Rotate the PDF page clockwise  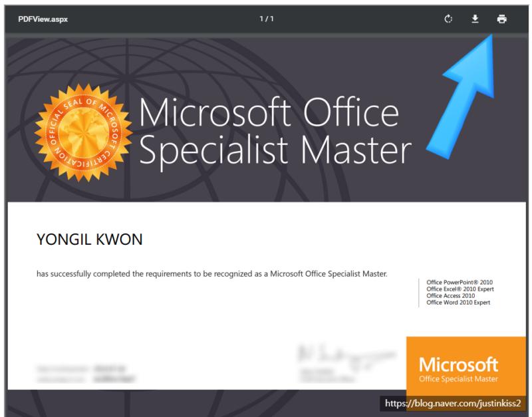point(448,19)
